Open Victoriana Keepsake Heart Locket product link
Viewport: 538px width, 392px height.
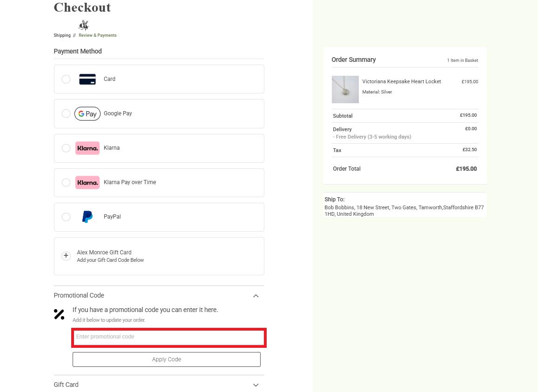click(x=401, y=81)
